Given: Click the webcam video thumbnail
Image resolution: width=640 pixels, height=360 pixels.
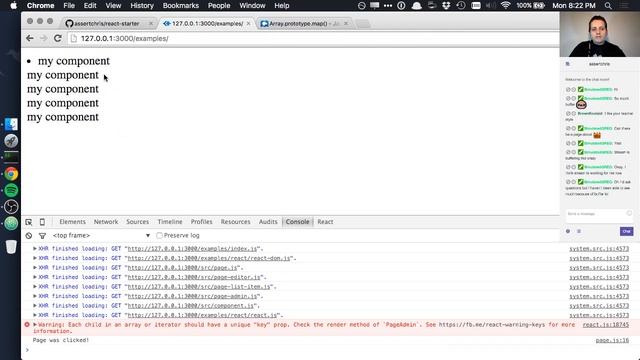Looking at the screenshot, I should coord(600,34).
